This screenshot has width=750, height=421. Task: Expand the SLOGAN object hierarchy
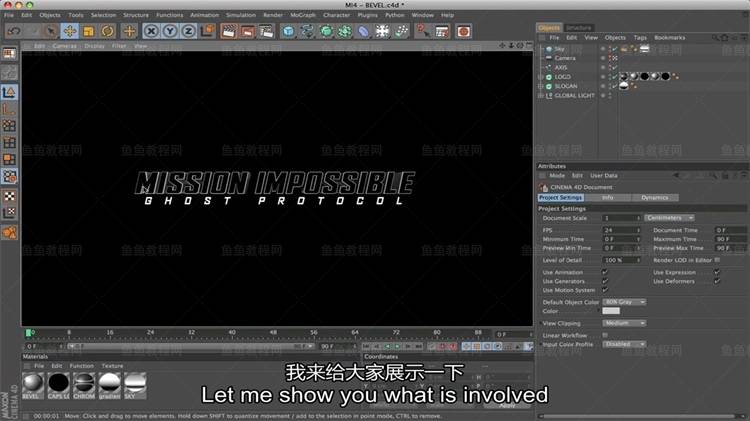click(540, 86)
